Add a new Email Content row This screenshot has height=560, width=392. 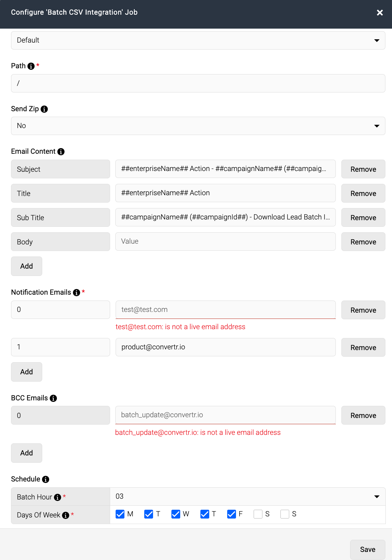(x=26, y=266)
